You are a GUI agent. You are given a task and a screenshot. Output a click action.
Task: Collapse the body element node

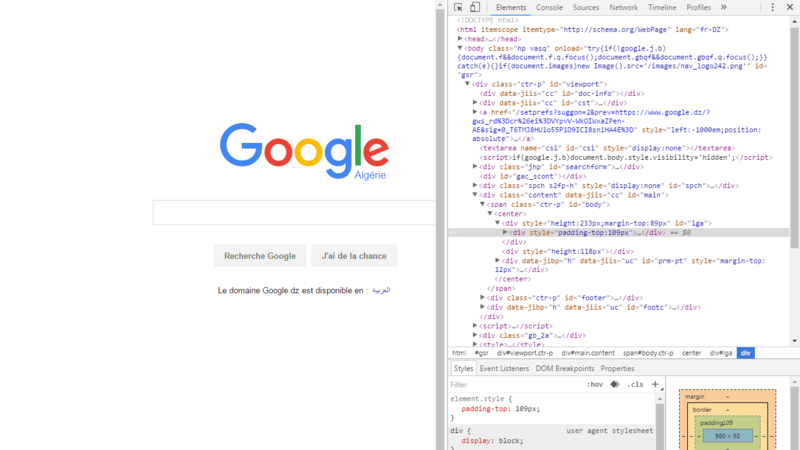460,48
